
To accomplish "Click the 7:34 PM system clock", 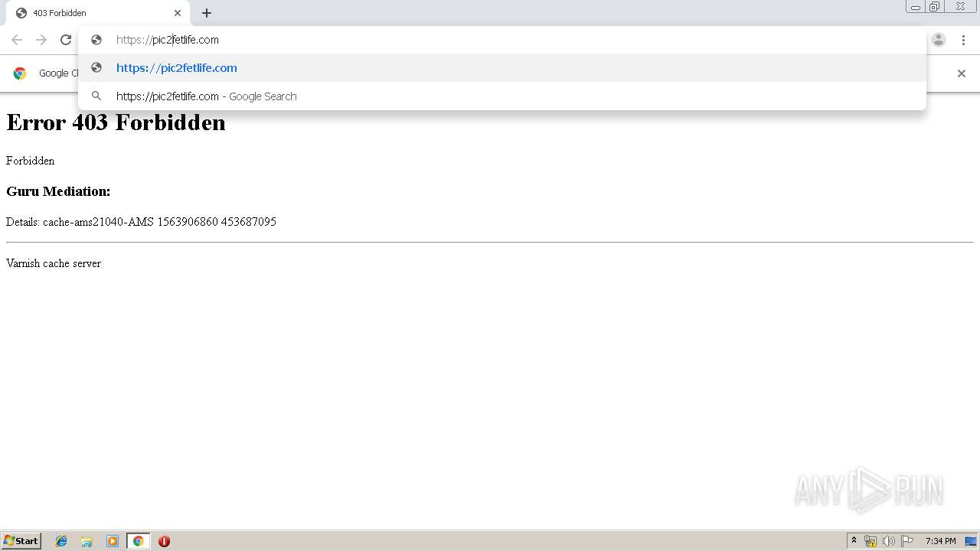I will pyautogui.click(x=940, y=541).
